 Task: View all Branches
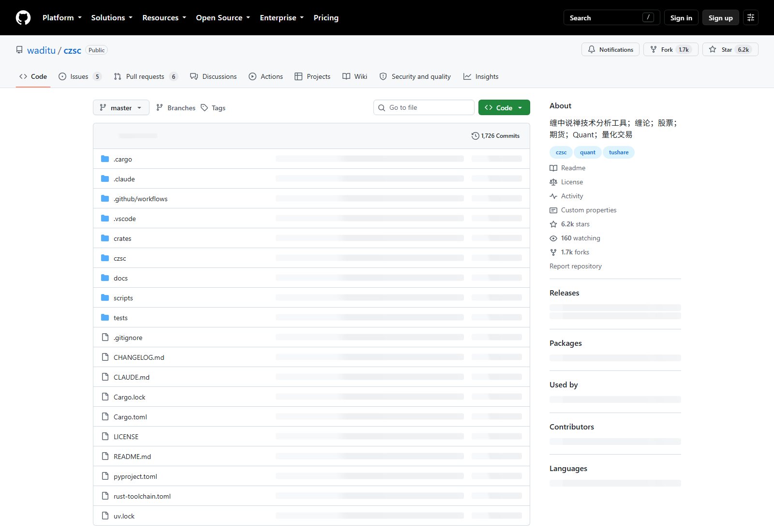(x=176, y=108)
